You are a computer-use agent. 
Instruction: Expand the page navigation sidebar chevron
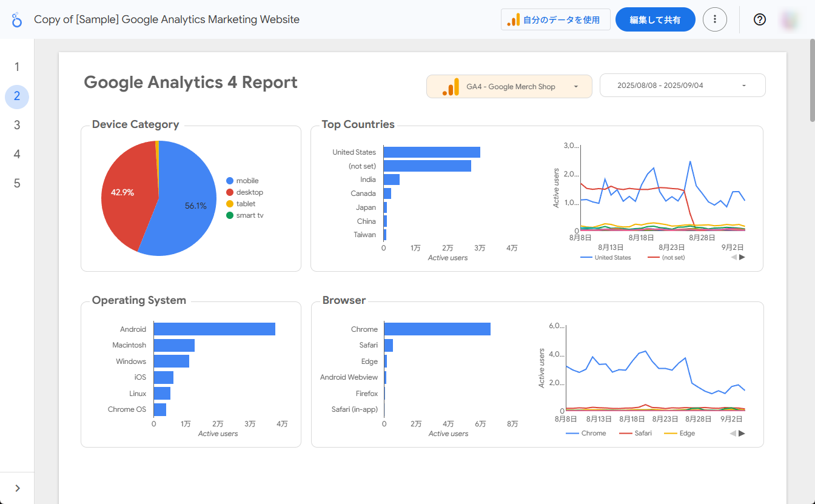(17, 488)
